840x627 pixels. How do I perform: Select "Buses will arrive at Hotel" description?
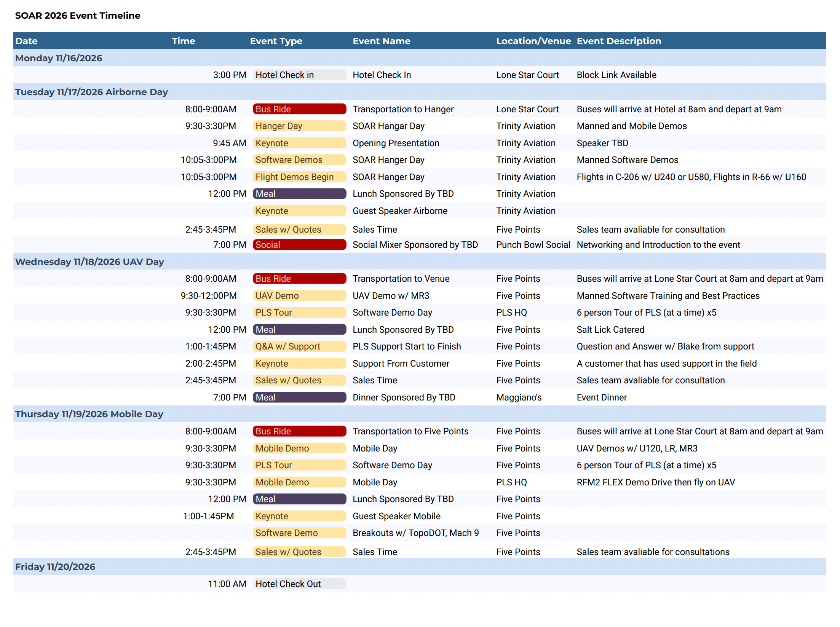(x=679, y=109)
